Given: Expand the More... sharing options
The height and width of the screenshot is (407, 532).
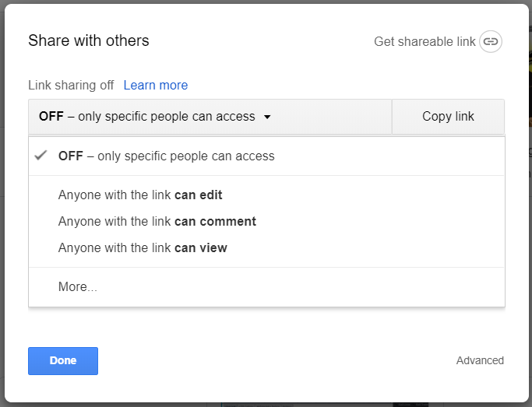Looking at the screenshot, I should (78, 287).
